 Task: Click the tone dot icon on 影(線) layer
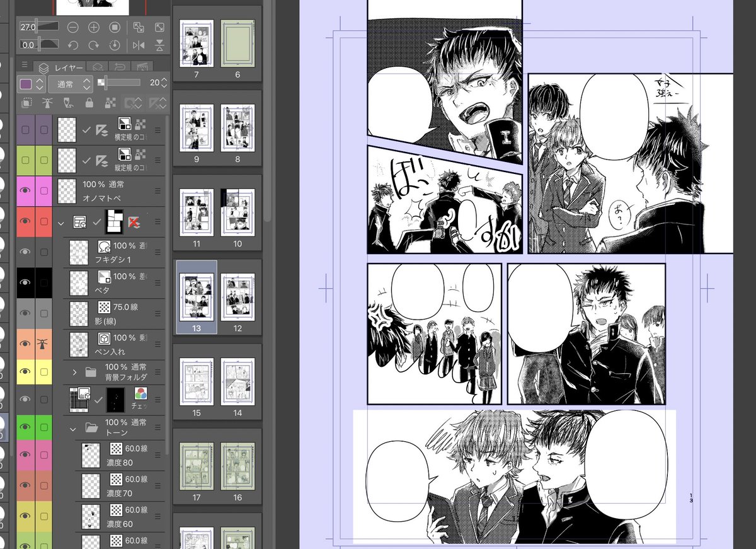[x=105, y=307]
